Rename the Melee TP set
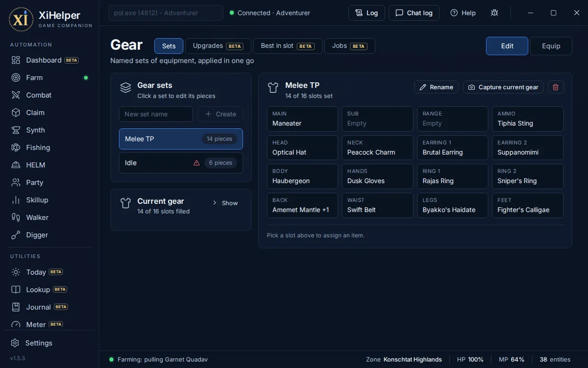Screen dimensions: 588x368 (436, 87)
